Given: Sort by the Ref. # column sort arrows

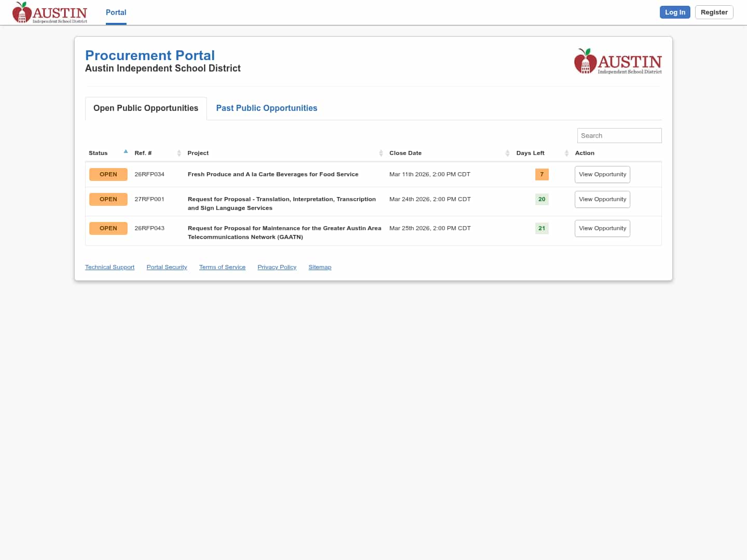Looking at the screenshot, I should pyautogui.click(x=179, y=153).
